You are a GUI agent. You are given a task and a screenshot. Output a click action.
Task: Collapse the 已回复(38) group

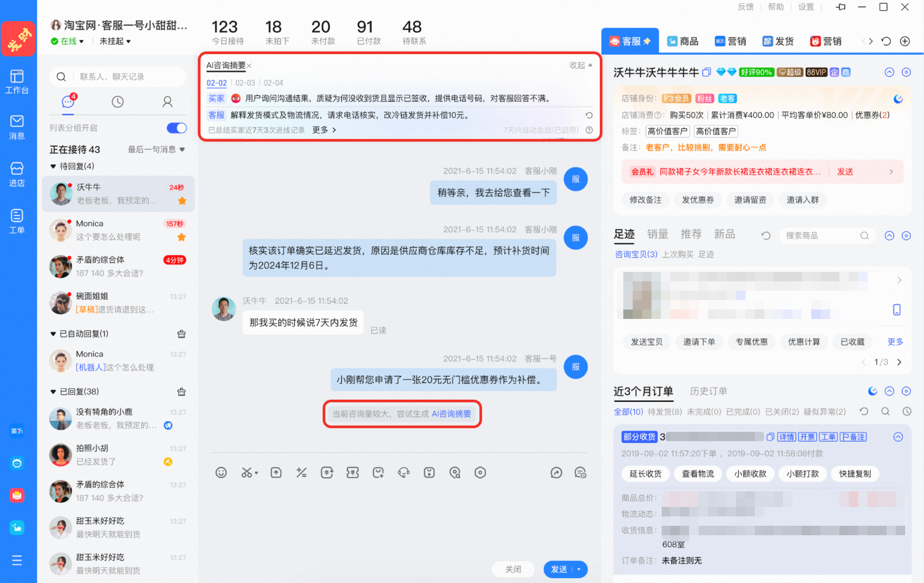pyautogui.click(x=53, y=391)
